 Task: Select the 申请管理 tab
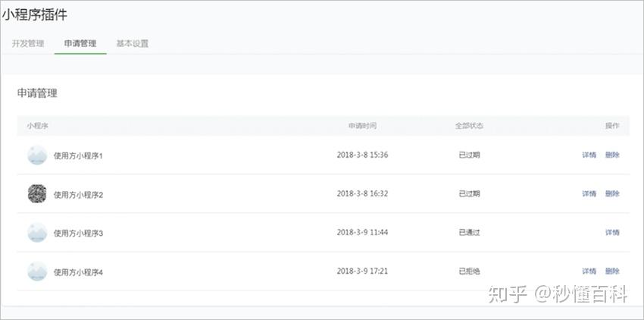coord(80,44)
